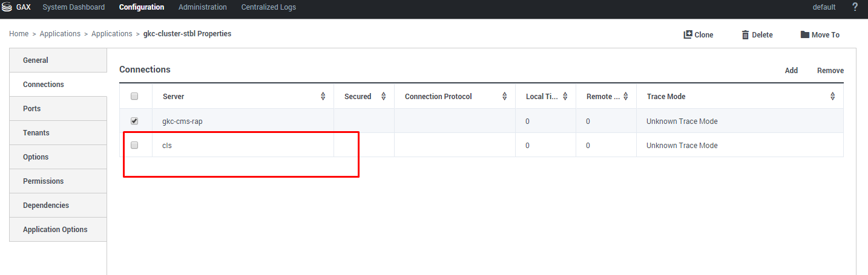
Task: Open the default user dropdown
Action: point(824,7)
